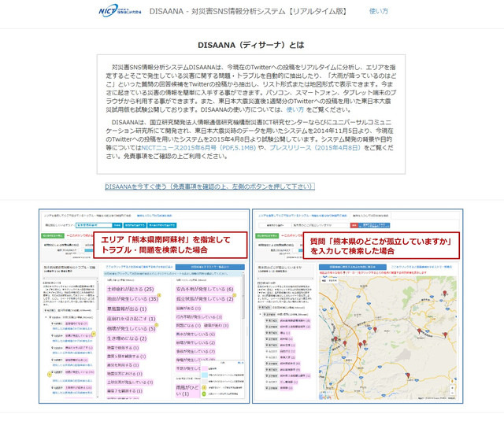Click the DISAANAを今すぐ使う link

[x=210, y=187]
